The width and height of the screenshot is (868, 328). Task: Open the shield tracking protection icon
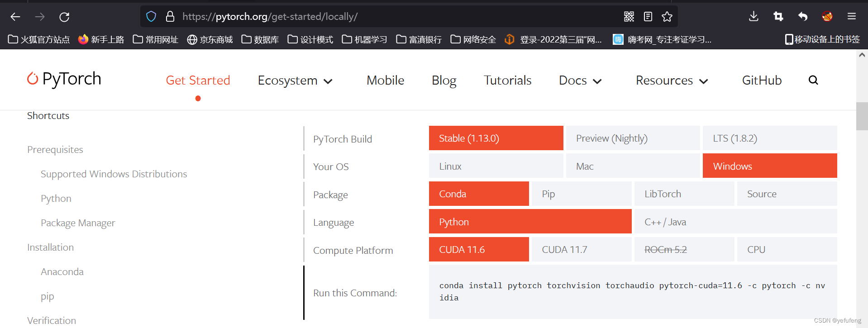coord(151,17)
